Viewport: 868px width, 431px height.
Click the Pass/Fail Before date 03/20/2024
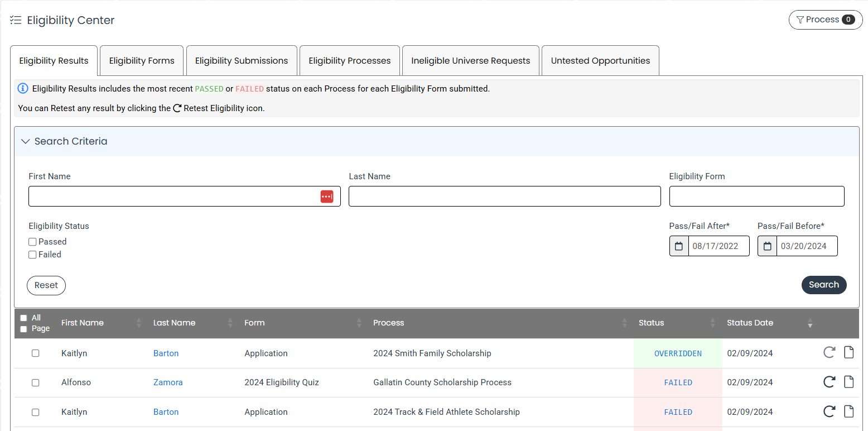[x=807, y=246]
